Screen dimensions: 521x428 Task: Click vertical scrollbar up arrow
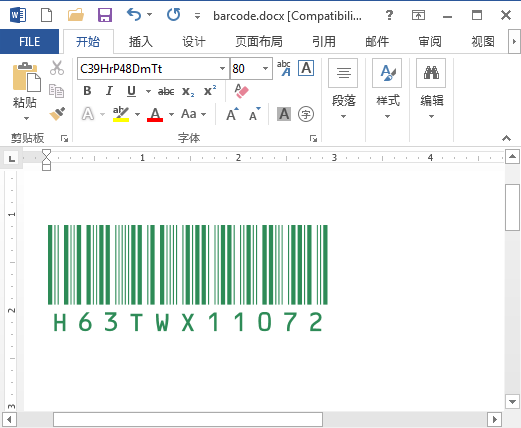tap(512, 157)
